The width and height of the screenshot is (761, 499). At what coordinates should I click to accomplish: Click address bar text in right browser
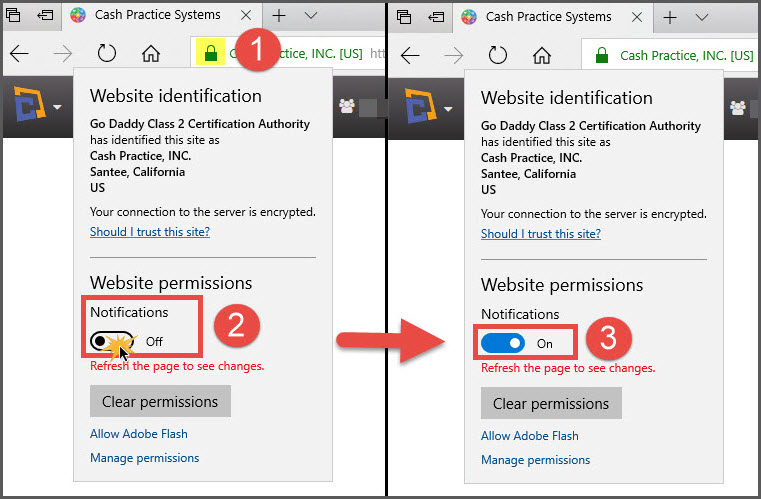pyautogui.click(x=687, y=55)
